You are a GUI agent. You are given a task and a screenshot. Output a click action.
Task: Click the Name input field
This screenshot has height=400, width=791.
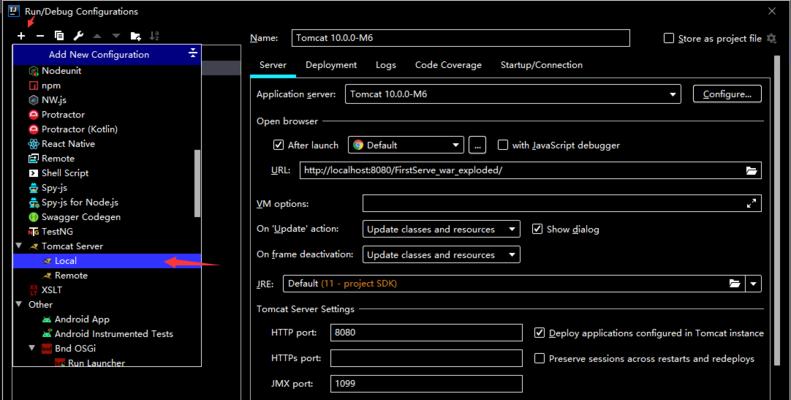[x=461, y=38]
